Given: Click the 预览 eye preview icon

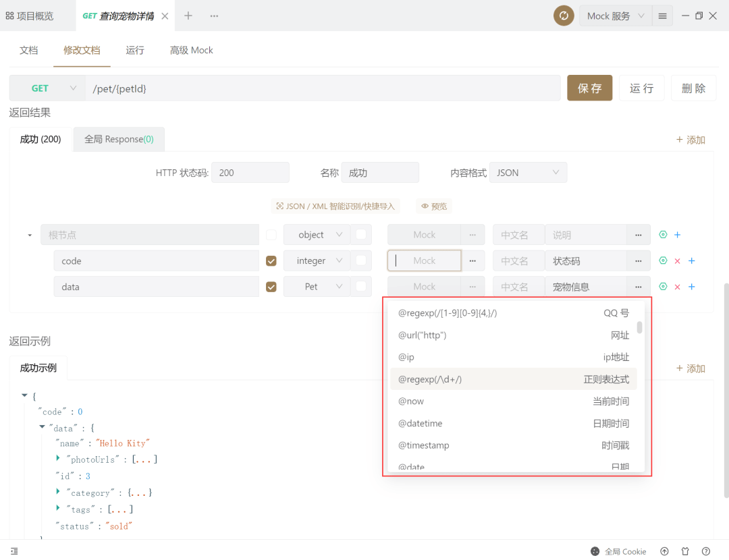Looking at the screenshot, I should 433,206.
